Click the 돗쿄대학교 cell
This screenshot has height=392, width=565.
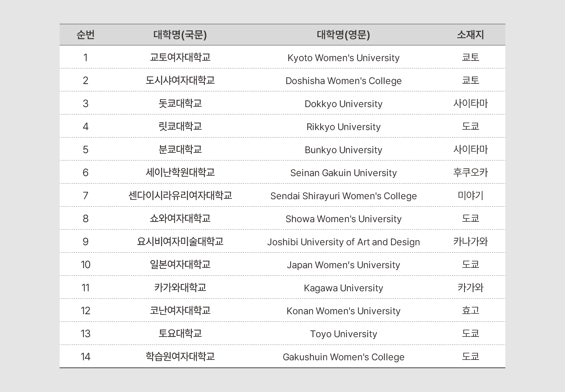180,103
